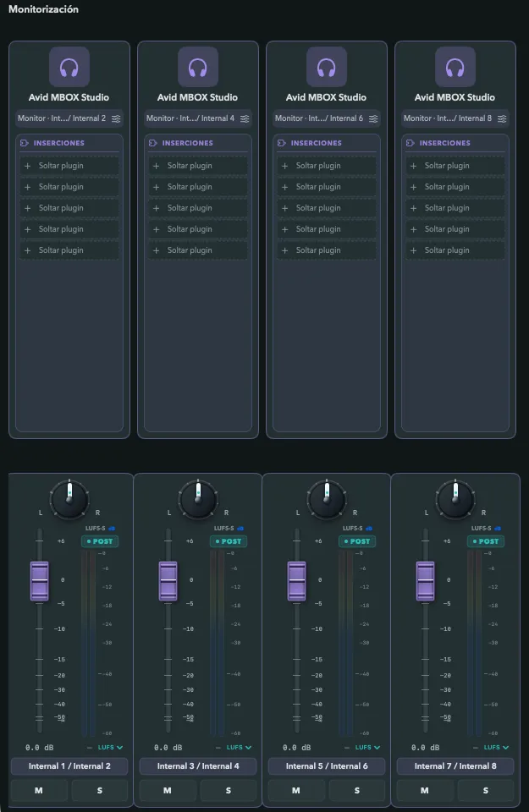The height and width of the screenshot is (812, 529).
Task: Click the headphones icon above Internal 2 monitor
Action: (x=69, y=67)
